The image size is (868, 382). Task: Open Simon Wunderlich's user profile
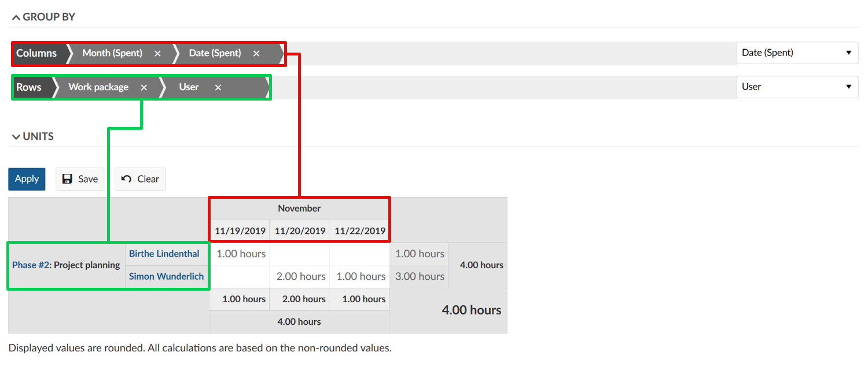166,276
